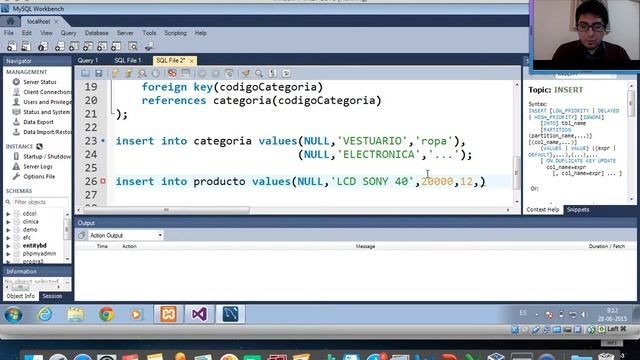The height and width of the screenshot is (360, 640).
Task: Open script file in editor icon
Action: [85, 73]
